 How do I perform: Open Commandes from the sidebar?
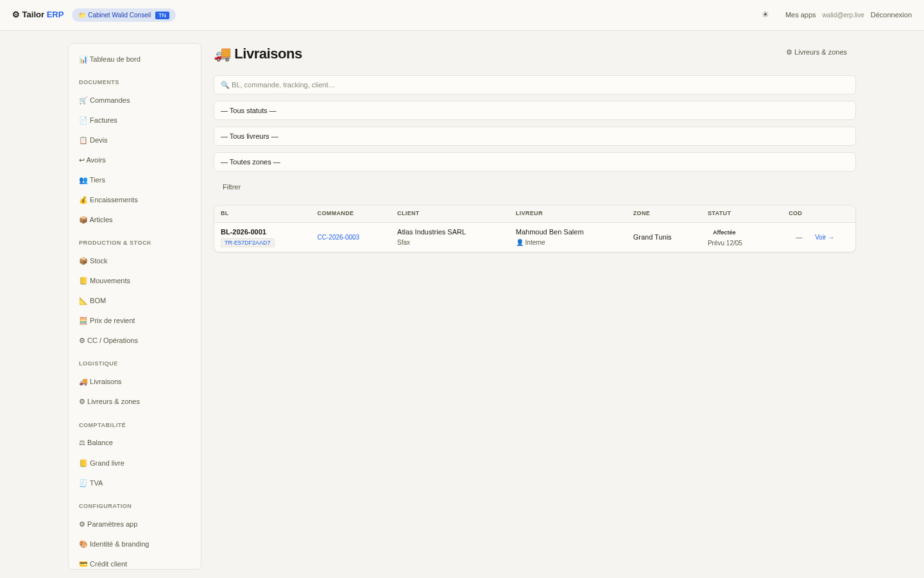[x=135, y=100]
